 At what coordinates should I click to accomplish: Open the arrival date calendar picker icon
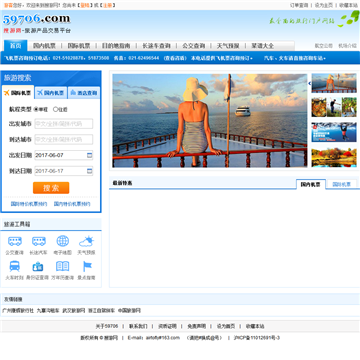pos(89,171)
